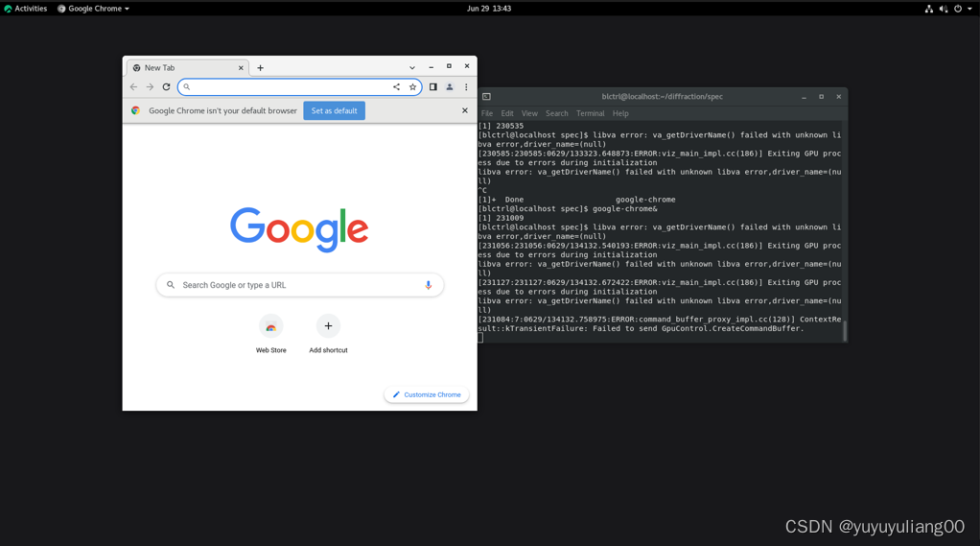Select the New Tab tab

pos(188,67)
